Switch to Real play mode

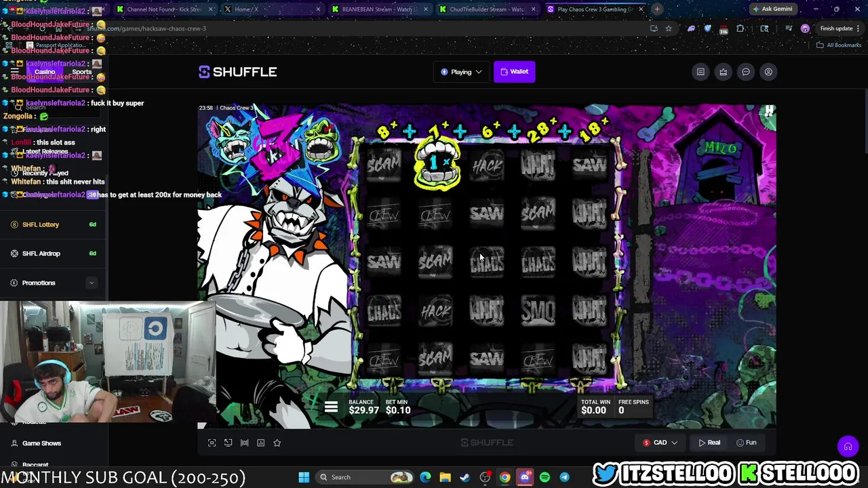(709, 443)
